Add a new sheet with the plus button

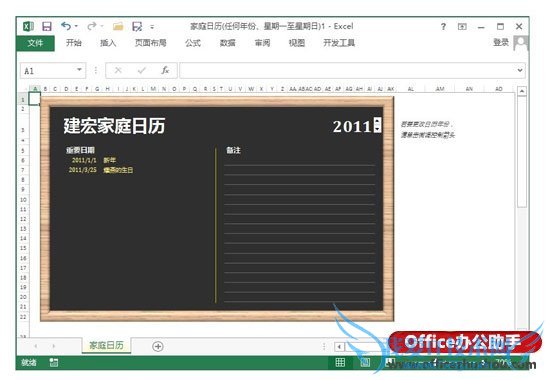158,346
